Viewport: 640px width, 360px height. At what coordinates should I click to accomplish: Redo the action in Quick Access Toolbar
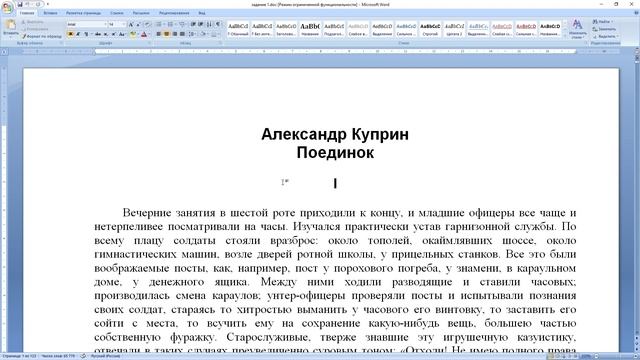[x=38, y=4]
